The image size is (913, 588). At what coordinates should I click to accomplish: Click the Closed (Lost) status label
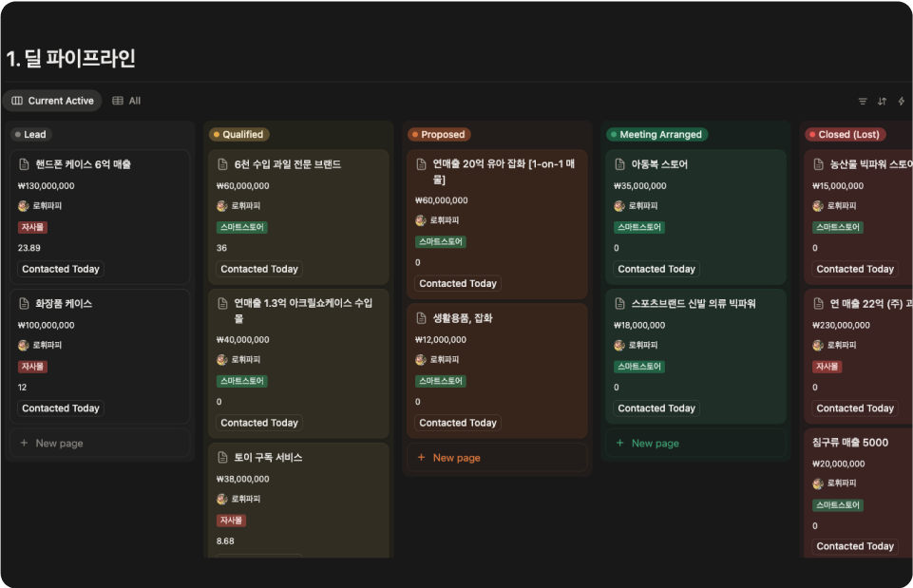click(x=846, y=135)
